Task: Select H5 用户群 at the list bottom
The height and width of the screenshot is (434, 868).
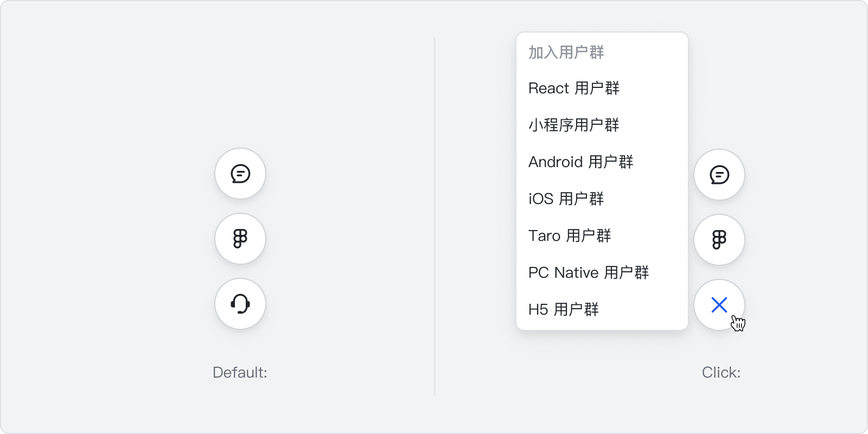Action: point(602,309)
